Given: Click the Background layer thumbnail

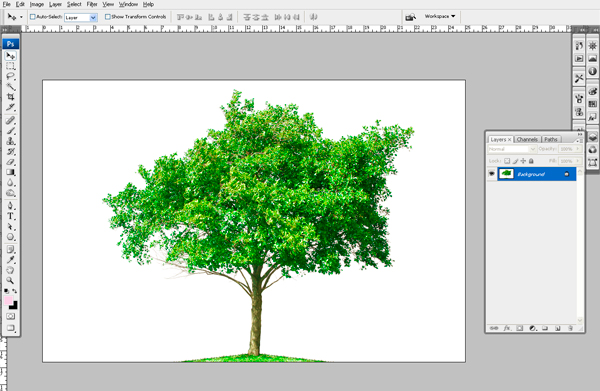Looking at the screenshot, I should click(x=506, y=174).
